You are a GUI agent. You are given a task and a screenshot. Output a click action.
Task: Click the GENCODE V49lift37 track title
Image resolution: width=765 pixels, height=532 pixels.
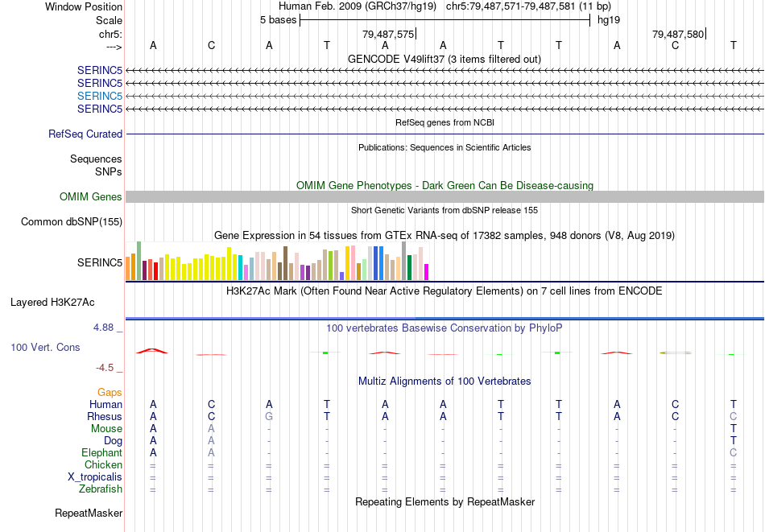click(x=444, y=60)
